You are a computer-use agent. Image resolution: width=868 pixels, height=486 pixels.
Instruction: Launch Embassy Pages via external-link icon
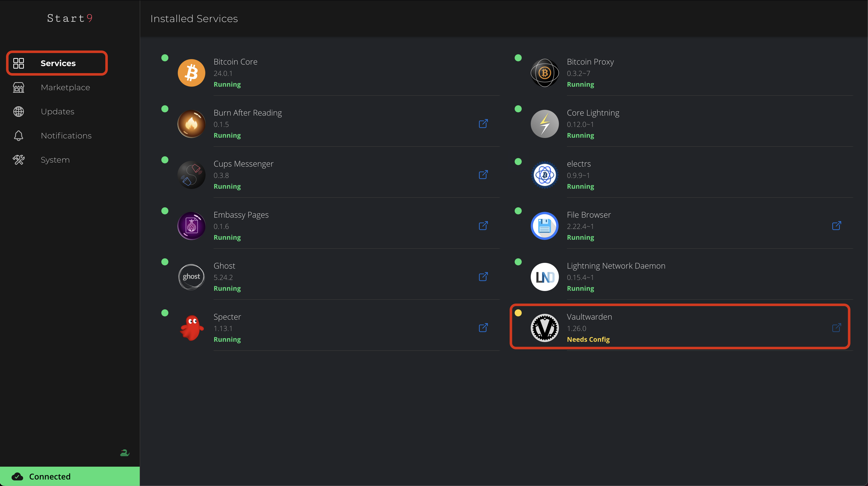[483, 225]
